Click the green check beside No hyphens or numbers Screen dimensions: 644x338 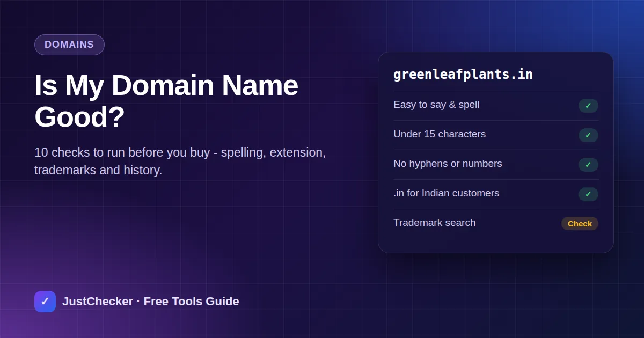[588, 165]
